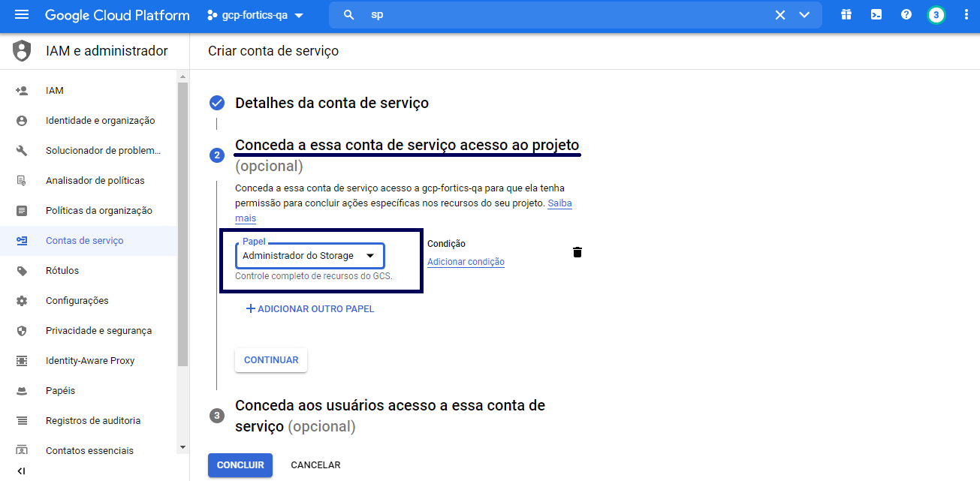Viewport: 980px width, 481px height.
Task: Click the Contatos essenciais icon
Action: (22, 451)
